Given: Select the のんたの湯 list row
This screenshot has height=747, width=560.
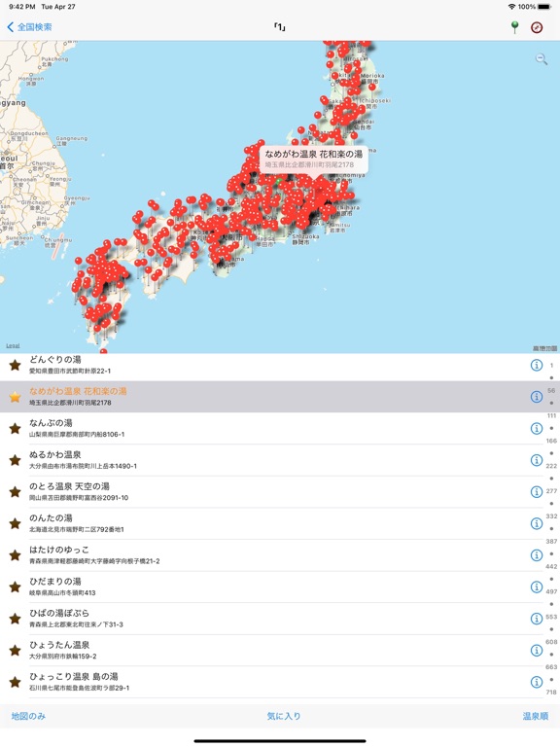Looking at the screenshot, I should tap(271, 523).
